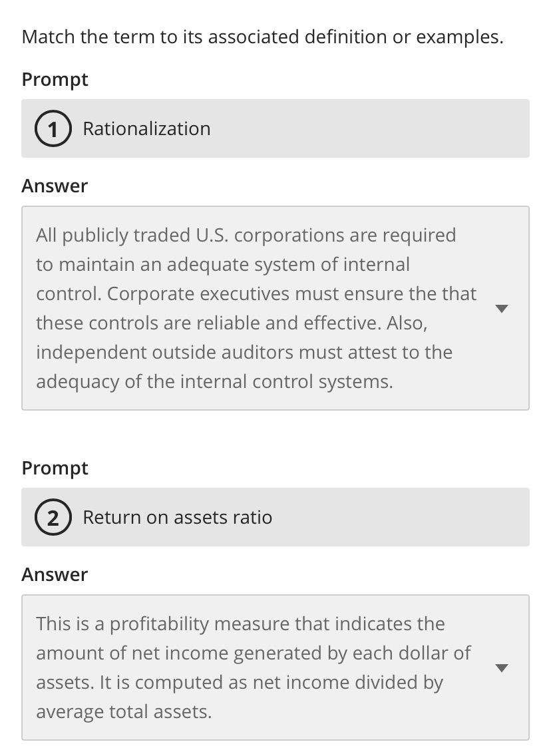Click the second Prompt heading label
551x756 pixels.
click(x=55, y=468)
